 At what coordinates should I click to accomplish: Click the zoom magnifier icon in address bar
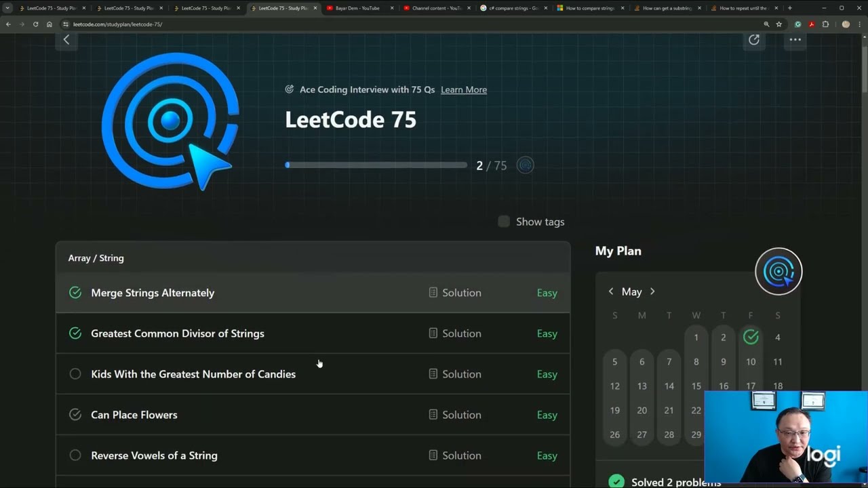pyautogui.click(x=766, y=24)
